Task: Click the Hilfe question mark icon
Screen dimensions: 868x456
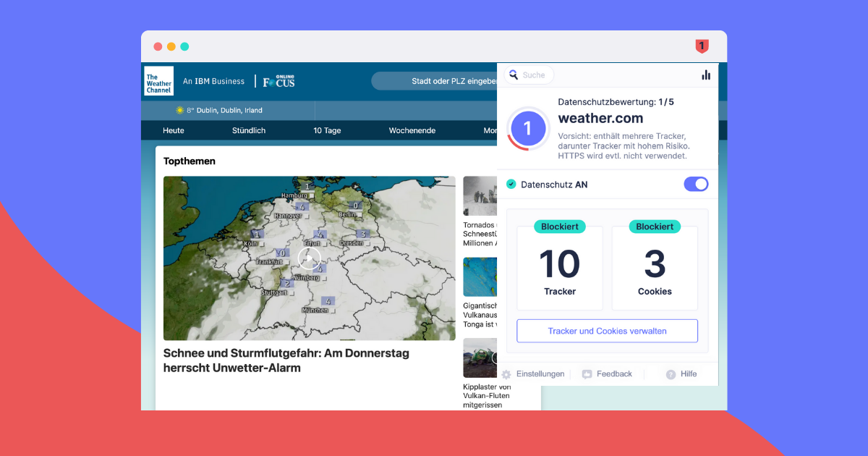Action: 671,374
